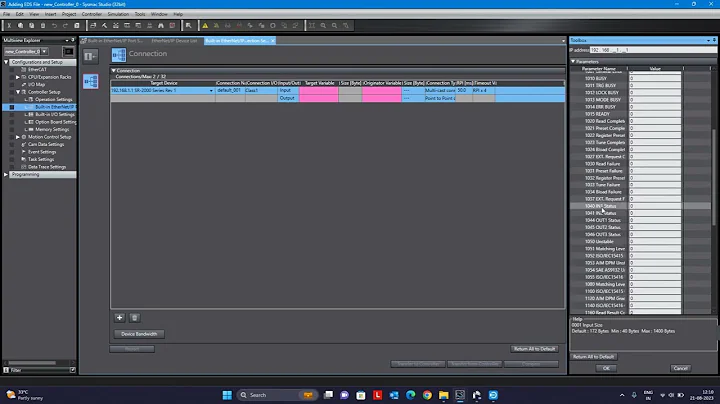
Task: Click the Windows Start button
Action: 227,395
